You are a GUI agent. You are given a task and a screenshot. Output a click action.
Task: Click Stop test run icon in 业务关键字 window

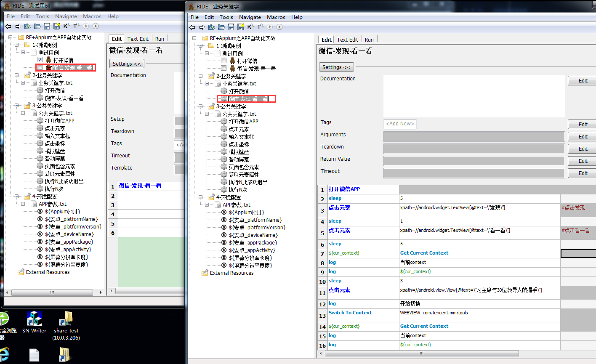coord(279,27)
